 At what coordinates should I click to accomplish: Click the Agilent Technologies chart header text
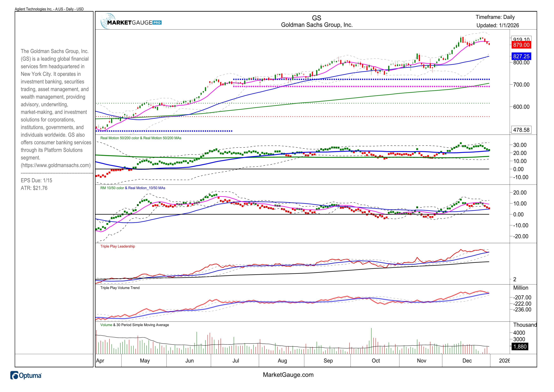49,9
